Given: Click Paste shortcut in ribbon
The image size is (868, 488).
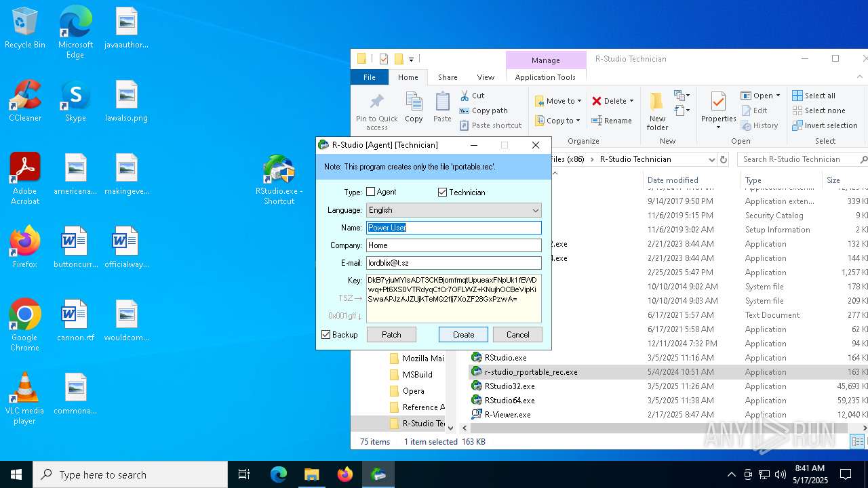Looking at the screenshot, I should 490,125.
